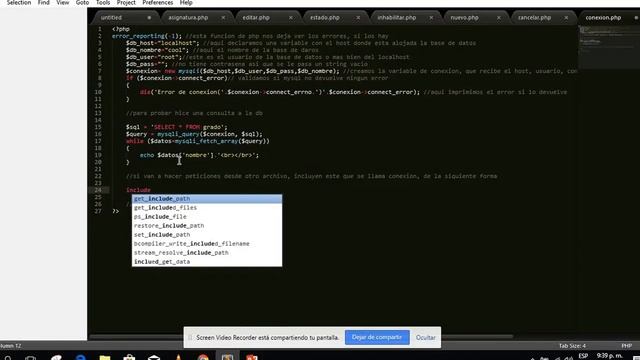Close the nuevo.php tab
The width and height of the screenshot is (640, 360).
498,18
